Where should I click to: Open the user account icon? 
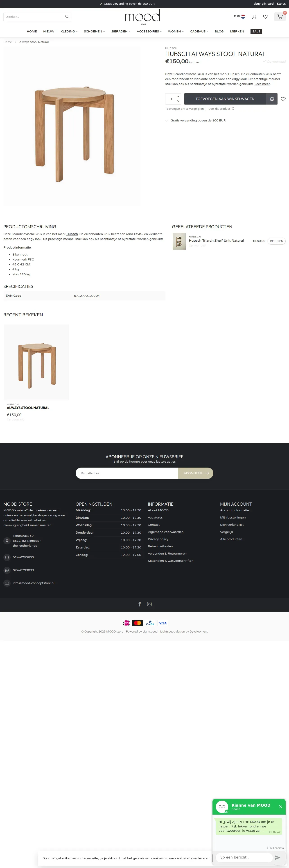coord(254,16)
